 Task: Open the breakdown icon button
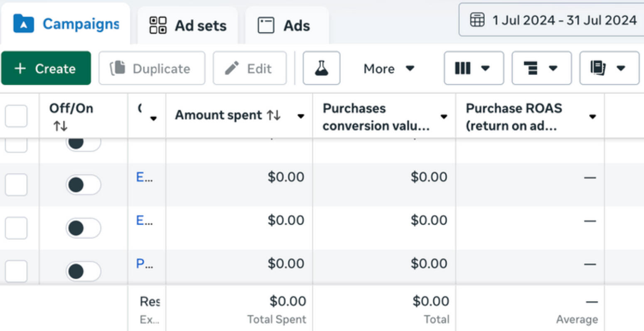click(541, 68)
